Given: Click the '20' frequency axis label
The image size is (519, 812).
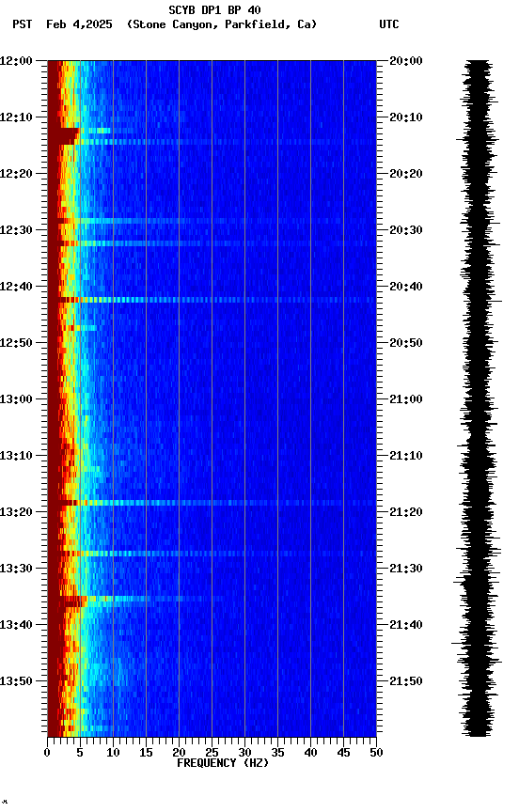Looking at the screenshot, I should [179, 753].
